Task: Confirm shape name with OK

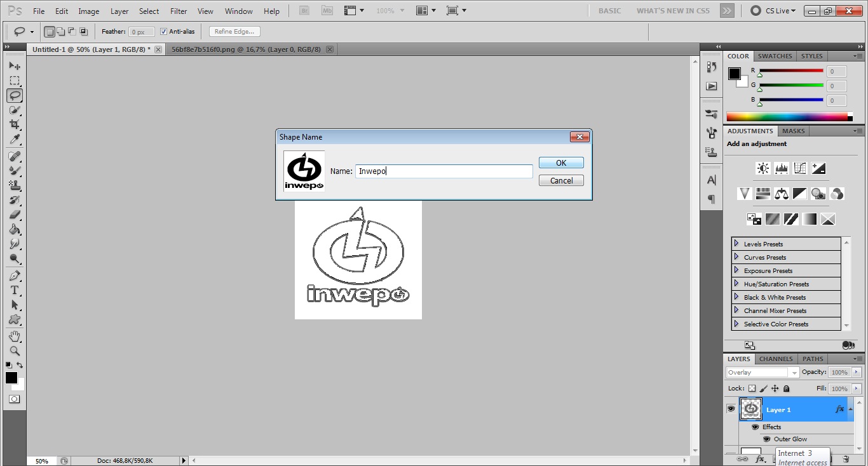Action: click(561, 163)
